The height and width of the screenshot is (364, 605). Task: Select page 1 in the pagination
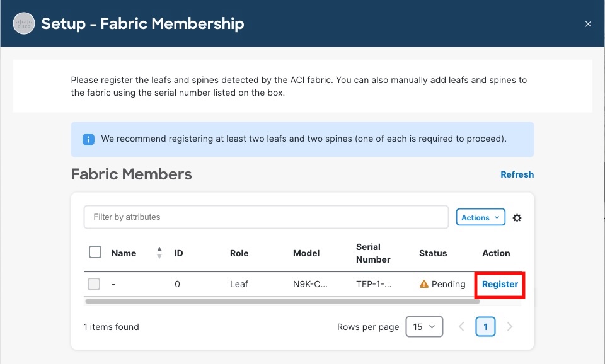tap(485, 327)
